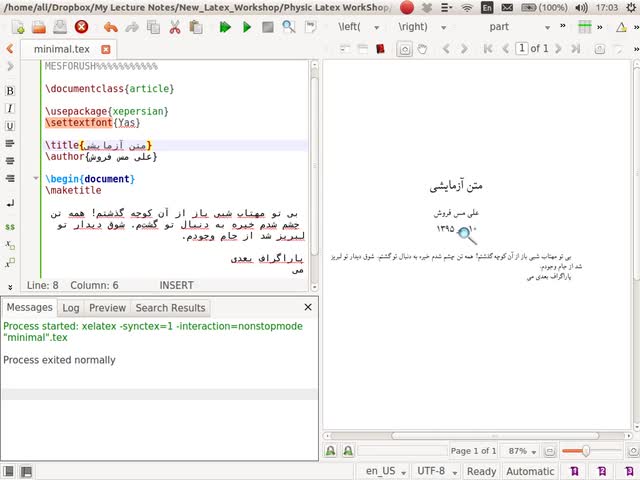640x480 pixels.
Task: Click the Automatic status bar button
Action: click(530, 471)
